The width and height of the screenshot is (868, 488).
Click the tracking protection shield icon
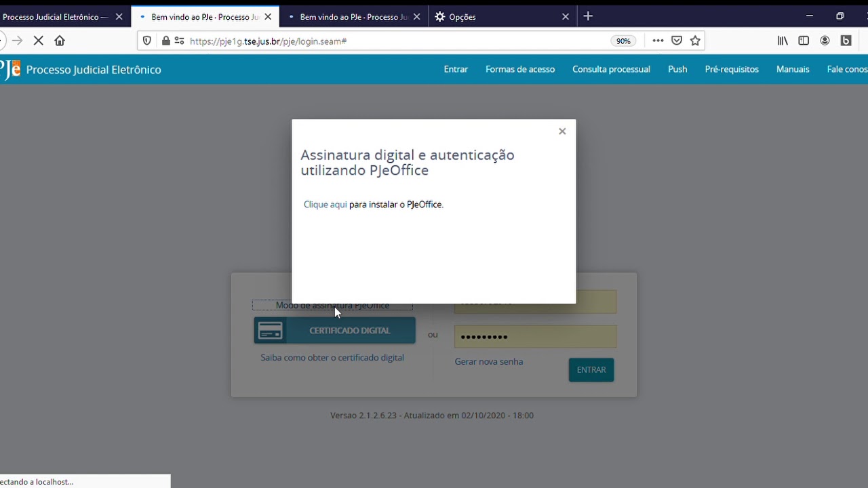click(147, 41)
